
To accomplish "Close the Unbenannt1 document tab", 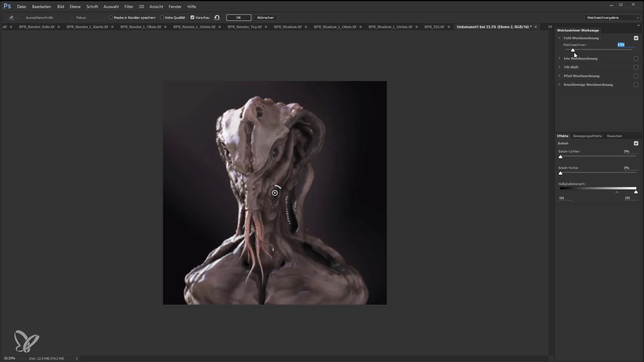I will click(536, 27).
